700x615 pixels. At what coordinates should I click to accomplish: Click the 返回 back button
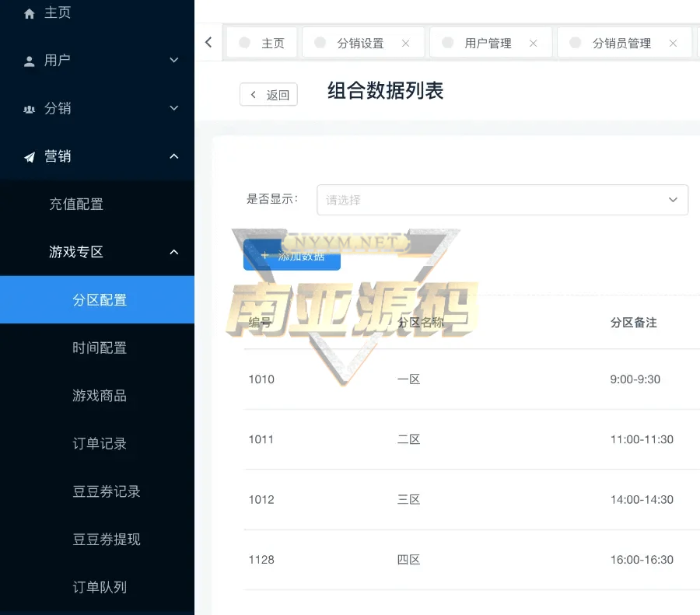[x=269, y=95]
